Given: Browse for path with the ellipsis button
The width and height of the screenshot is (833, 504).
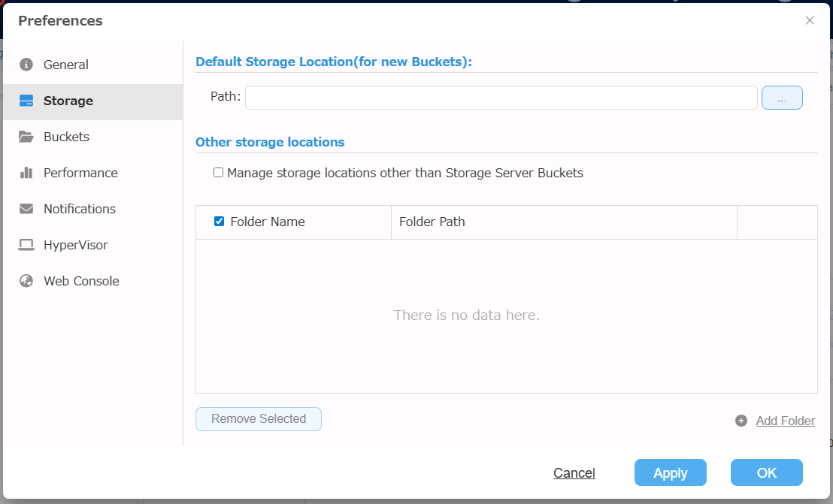Looking at the screenshot, I should (782, 98).
